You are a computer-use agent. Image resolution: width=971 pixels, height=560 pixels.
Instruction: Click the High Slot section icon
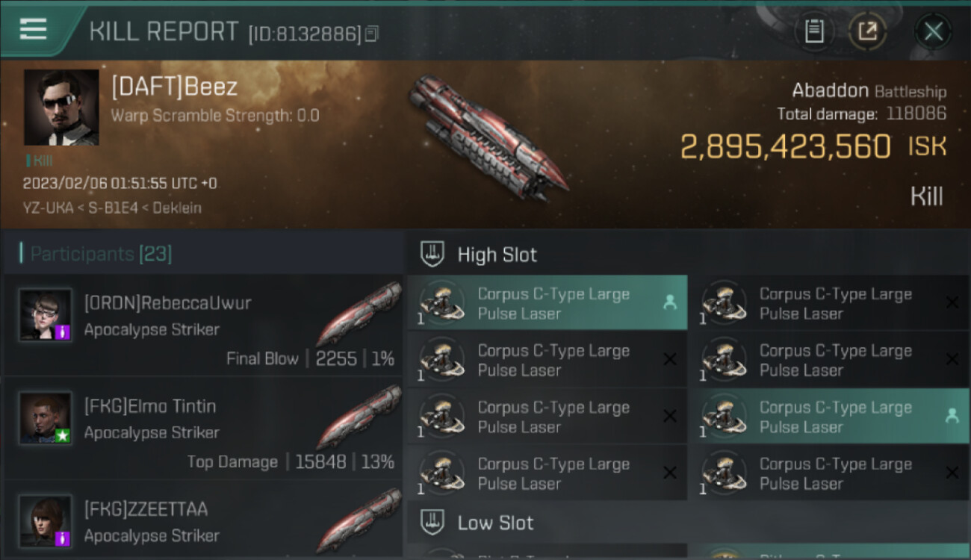click(x=432, y=255)
